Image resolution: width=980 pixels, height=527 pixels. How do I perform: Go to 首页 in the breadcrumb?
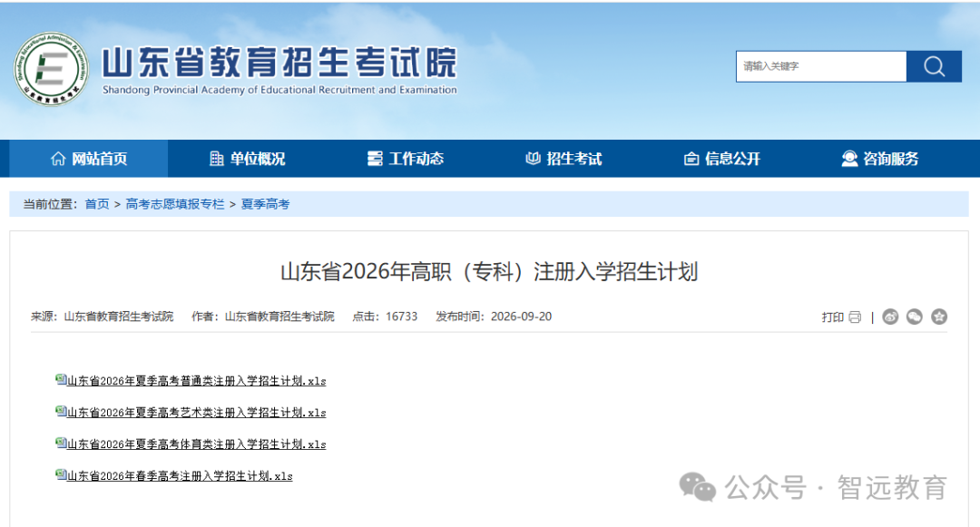(x=97, y=204)
